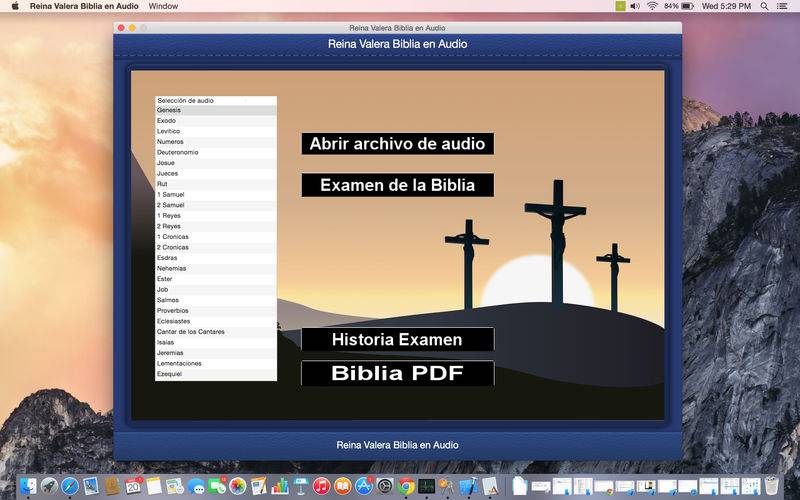Viewport: 800px width, 500px height.
Task: Open Examen de la Biblia
Action: point(397,185)
